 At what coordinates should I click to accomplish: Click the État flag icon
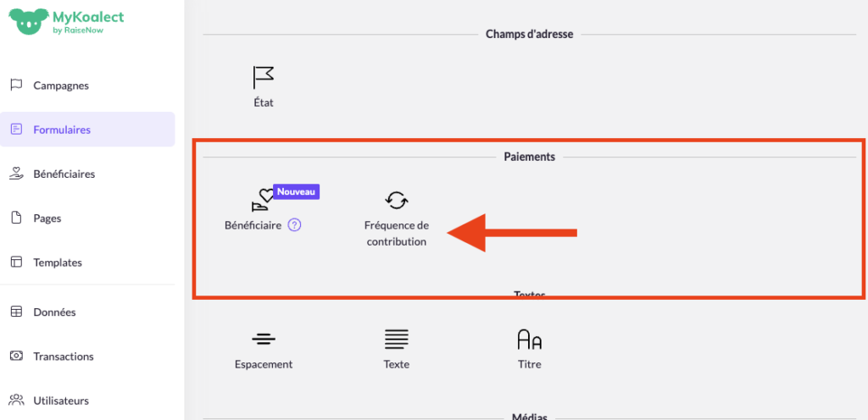coord(264,78)
